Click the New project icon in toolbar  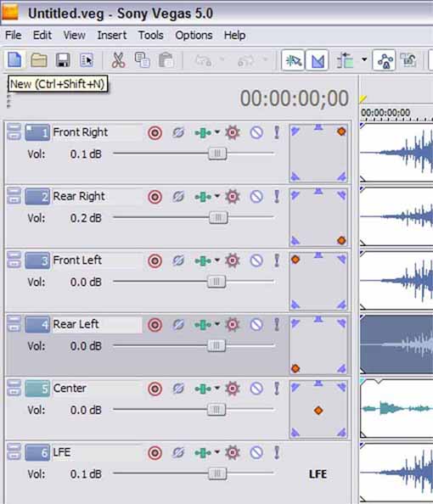(x=14, y=60)
